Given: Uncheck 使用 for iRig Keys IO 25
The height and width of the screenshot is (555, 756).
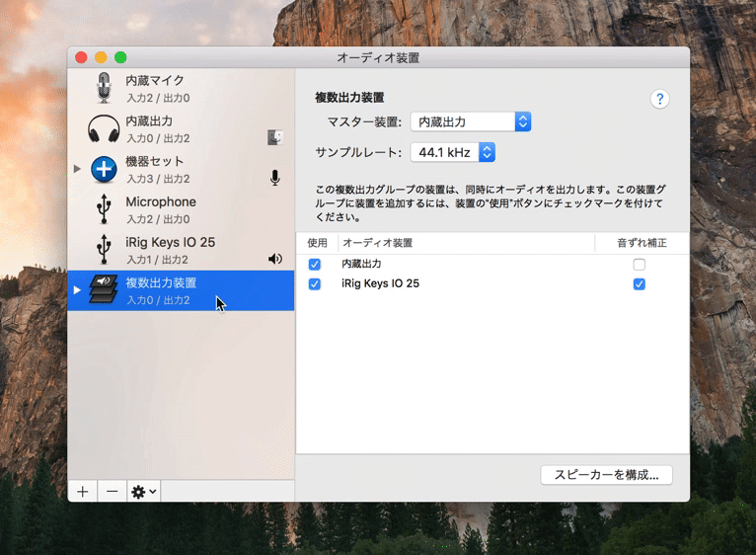Looking at the screenshot, I should 315,284.
